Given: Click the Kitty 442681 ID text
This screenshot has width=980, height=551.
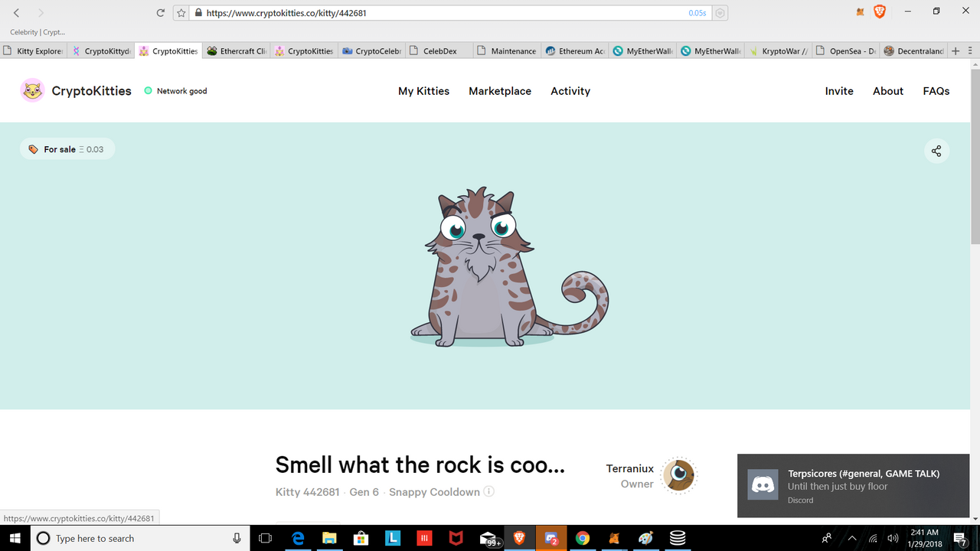Looking at the screenshot, I should point(308,492).
